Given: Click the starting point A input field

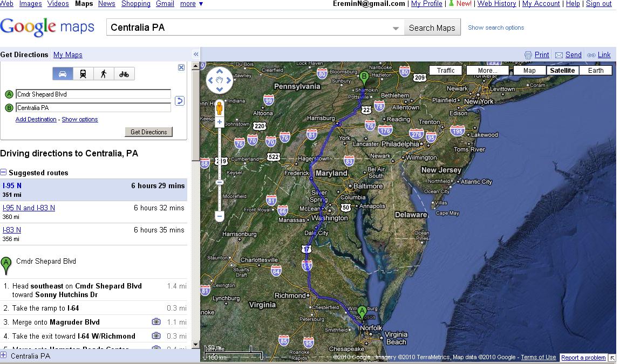Looking at the screenshot, I should (x=93, y=94).
